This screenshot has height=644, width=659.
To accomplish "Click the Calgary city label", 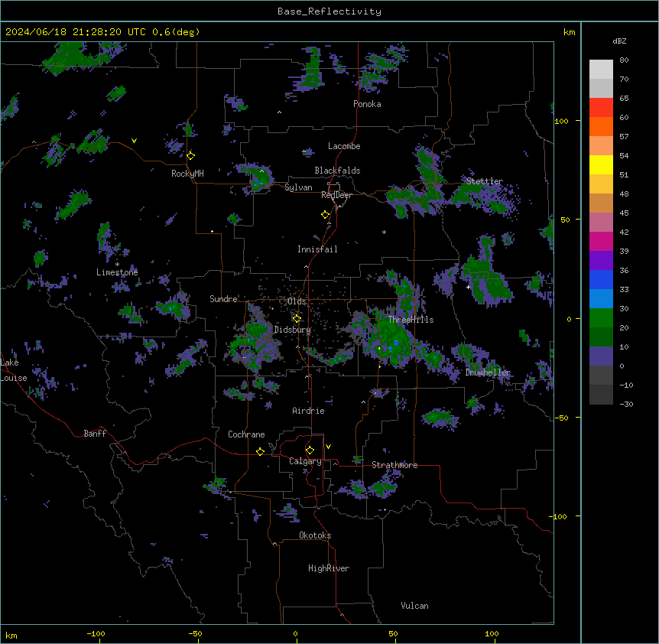I will (305, 461).
